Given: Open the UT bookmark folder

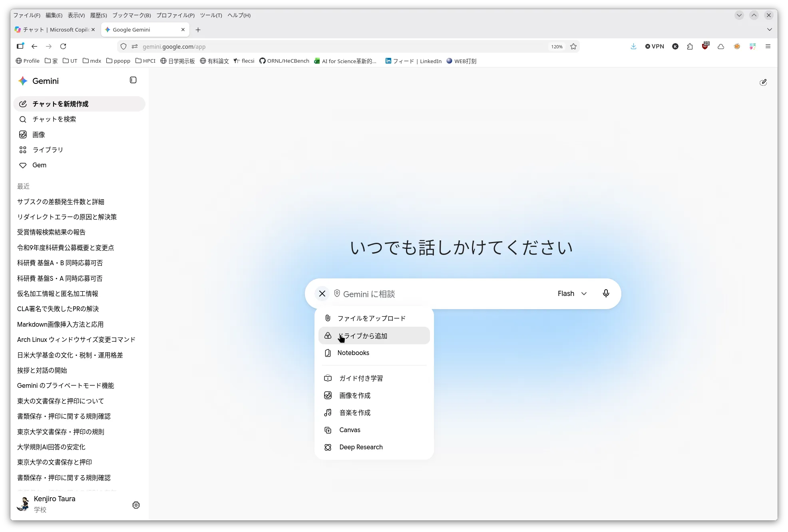Looking at the screenshot, I should [x=70, y=61].
